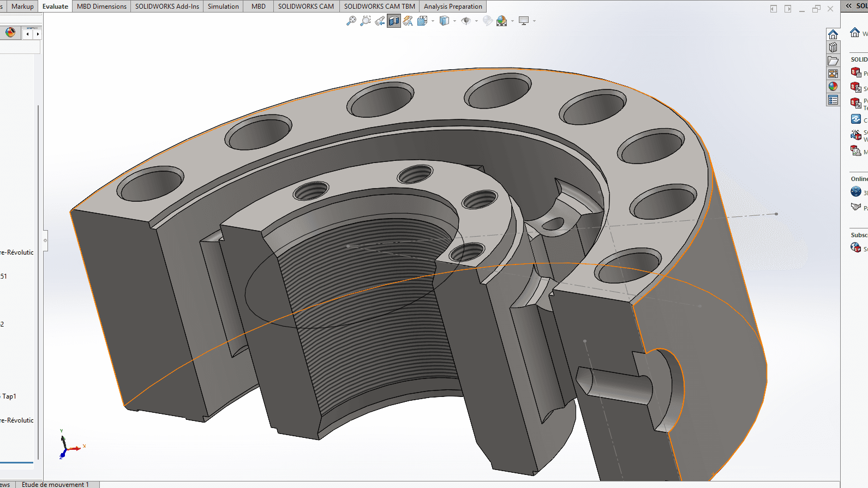
Task: Toggle the Section View button off
Action: click(x=394, y=21)
